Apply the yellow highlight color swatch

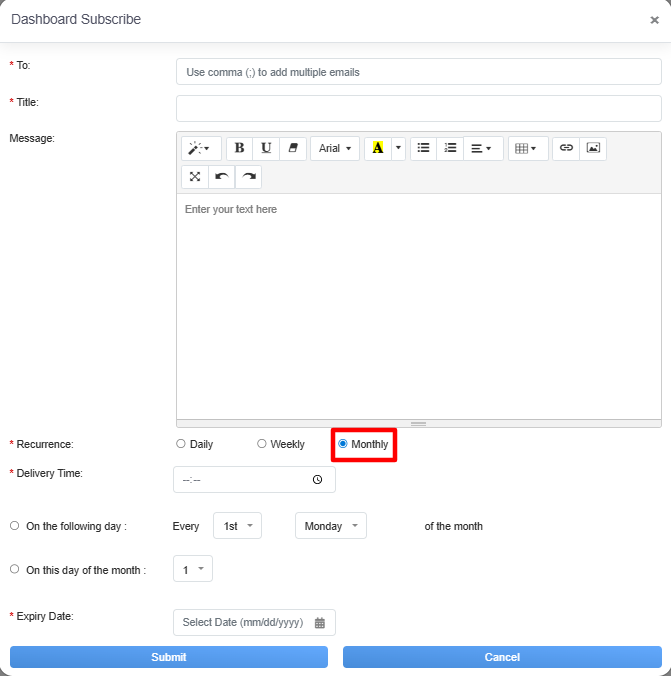tap(377, 148)
